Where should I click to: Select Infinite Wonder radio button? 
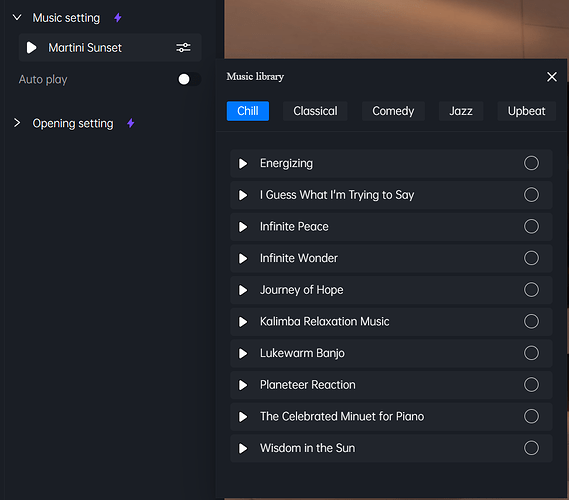(531, 258)
